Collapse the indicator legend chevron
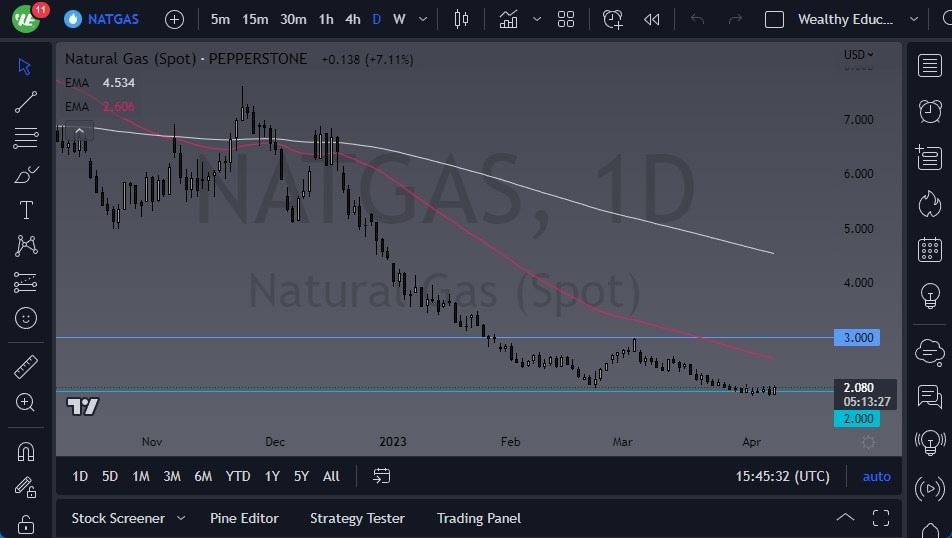 pyautogui.click(x=79, y=131)
